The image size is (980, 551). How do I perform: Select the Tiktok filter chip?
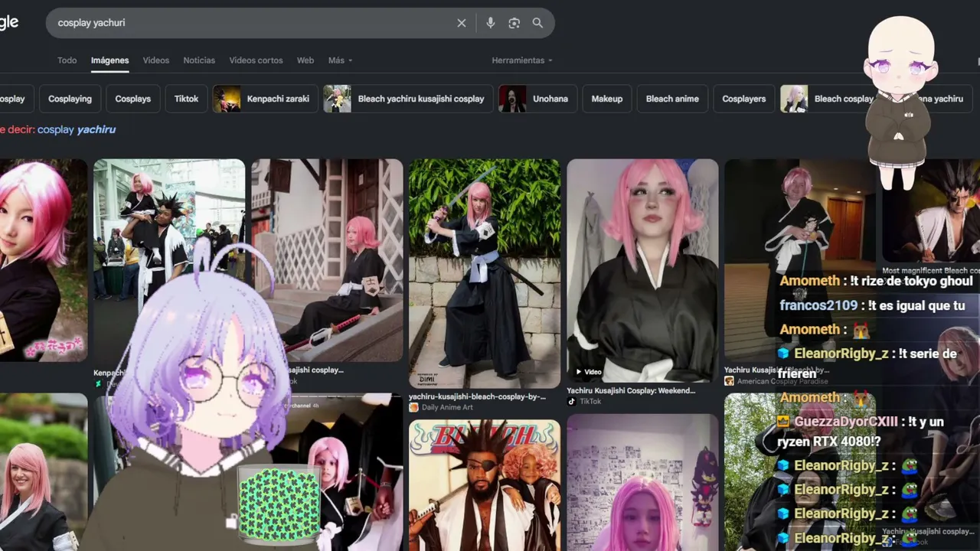[x=186, y=99]
